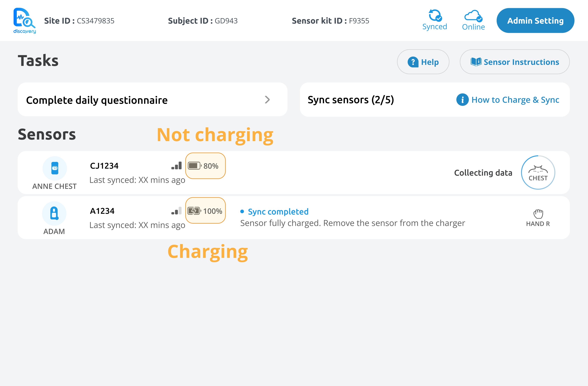588x386 pixels.
Task: Click the CHEST placement progress circle
Action: (x=538, y=172)
